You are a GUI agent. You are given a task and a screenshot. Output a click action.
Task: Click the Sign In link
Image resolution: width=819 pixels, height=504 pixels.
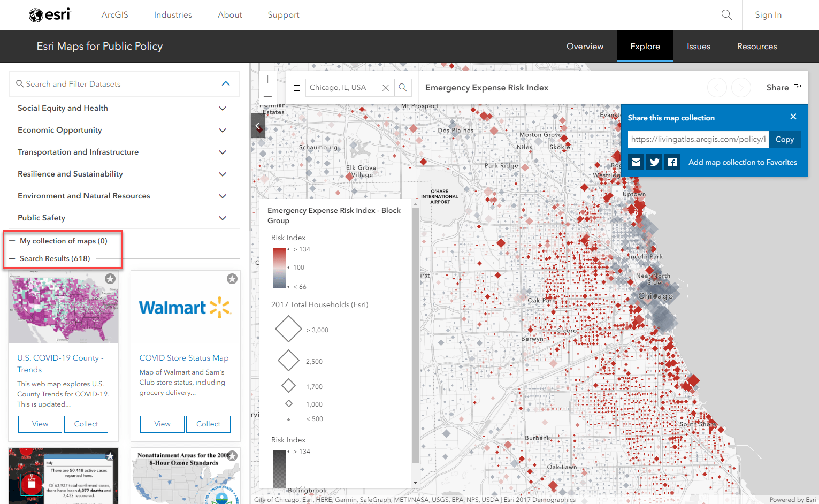point(768,15)
